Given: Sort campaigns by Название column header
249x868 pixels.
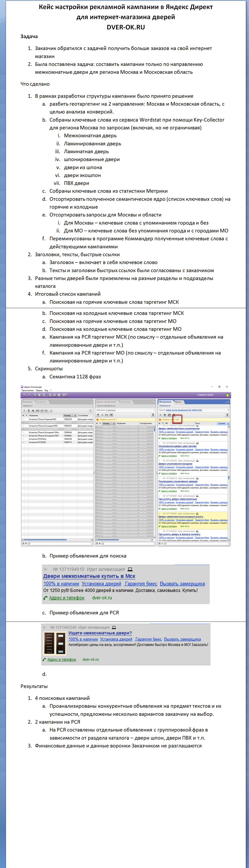Looking at the screenshot, I should [45, 415].
